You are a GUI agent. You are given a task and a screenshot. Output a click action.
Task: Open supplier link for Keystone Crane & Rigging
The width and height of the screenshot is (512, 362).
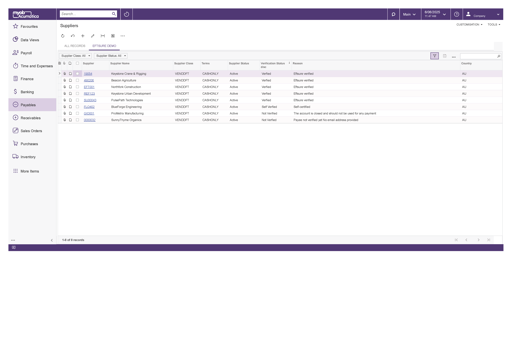click(x=88, y=74)
